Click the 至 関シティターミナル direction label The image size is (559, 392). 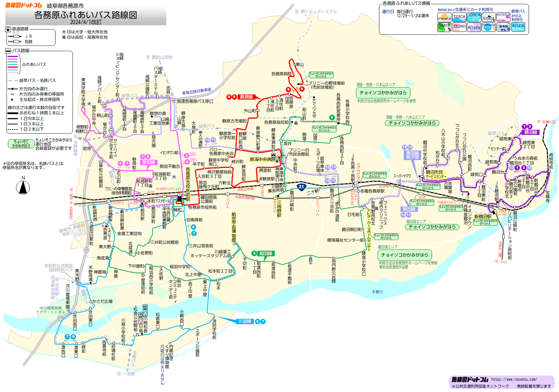pos(316,12)
